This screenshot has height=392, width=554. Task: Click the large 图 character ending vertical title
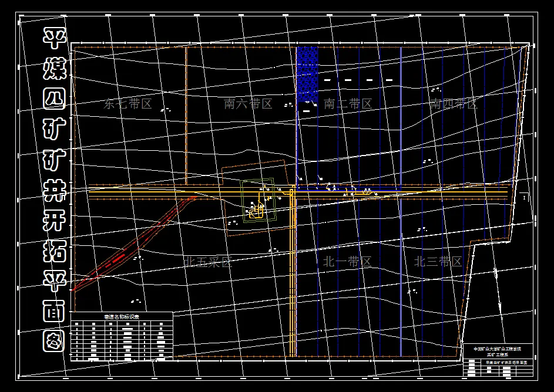coord(55,341)
